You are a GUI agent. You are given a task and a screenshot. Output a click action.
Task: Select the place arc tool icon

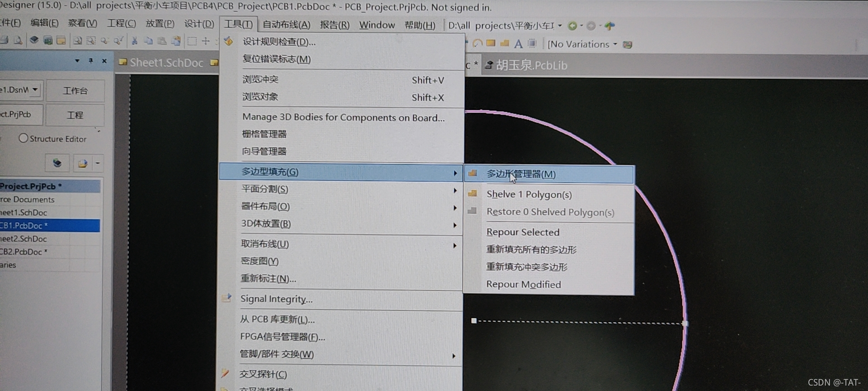(477, 43)
